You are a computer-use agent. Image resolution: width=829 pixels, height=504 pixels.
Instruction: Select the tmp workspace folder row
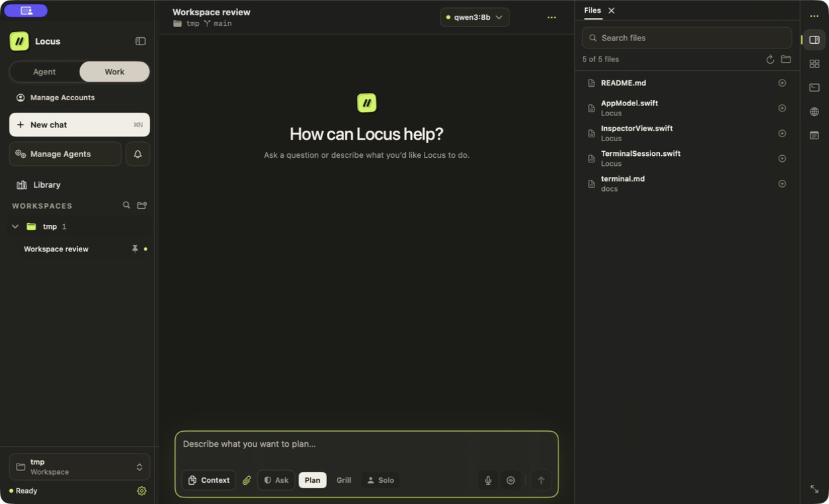coord(80,227)
